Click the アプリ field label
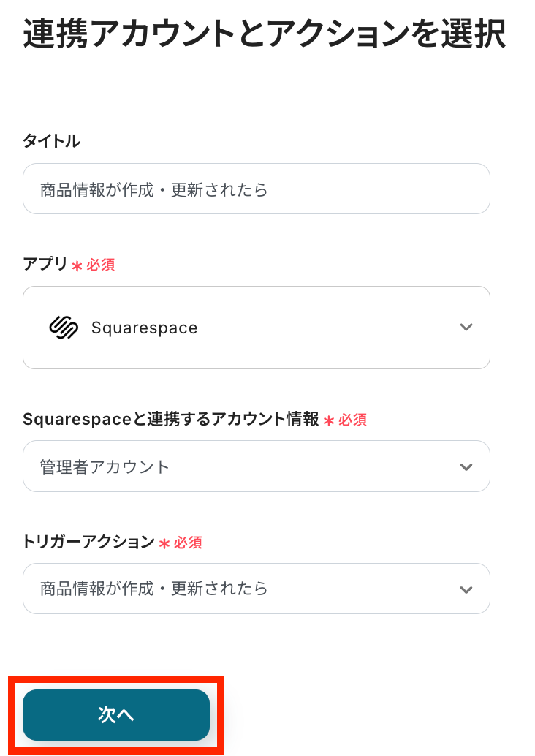The width and height of the screenshot is (535, 756). click(x=45, y=265)
